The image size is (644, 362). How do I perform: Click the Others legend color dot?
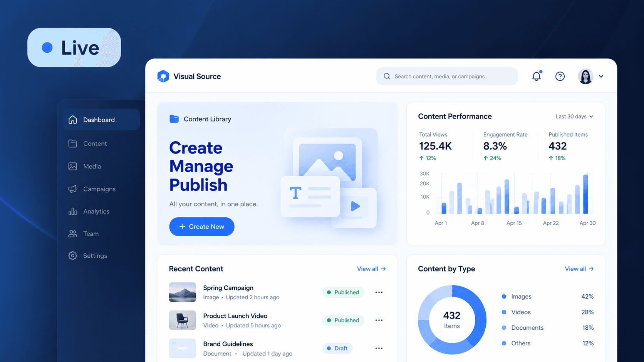(504, 343)
